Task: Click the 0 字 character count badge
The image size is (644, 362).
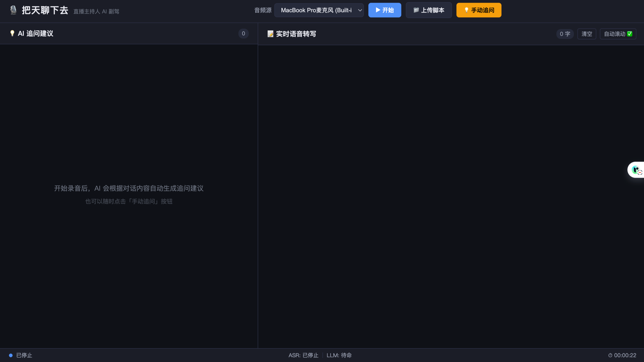Action: [565, 34]
